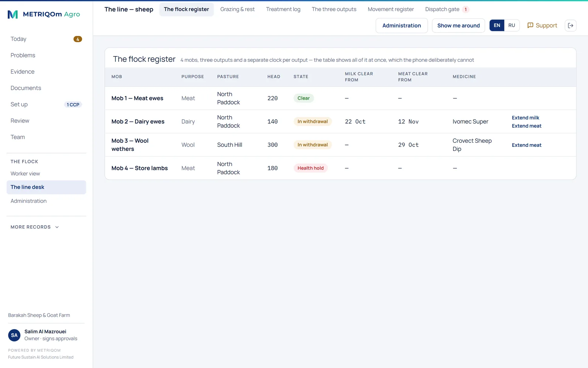The image size is (588, 368).
Task: Switch language to RU
Action: coord(512,25)
